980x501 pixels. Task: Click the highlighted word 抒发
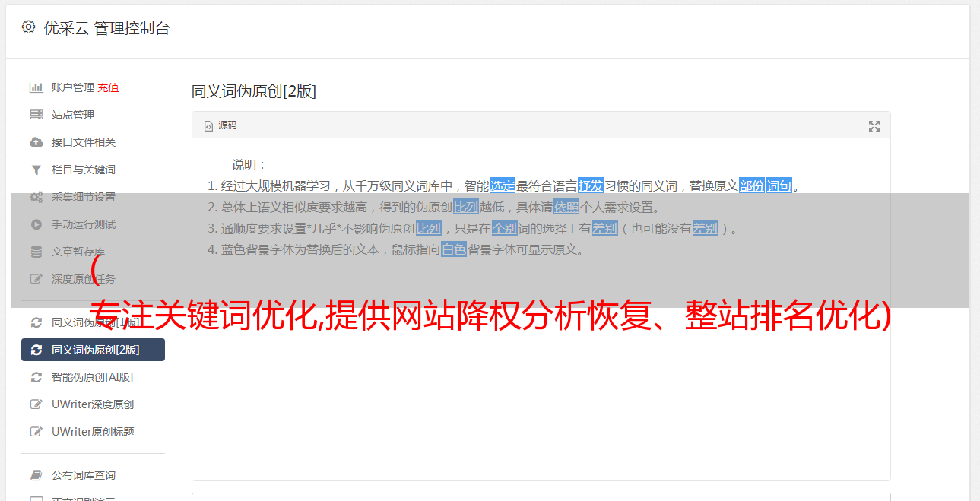pyautogui.click(x=591, y=185)
